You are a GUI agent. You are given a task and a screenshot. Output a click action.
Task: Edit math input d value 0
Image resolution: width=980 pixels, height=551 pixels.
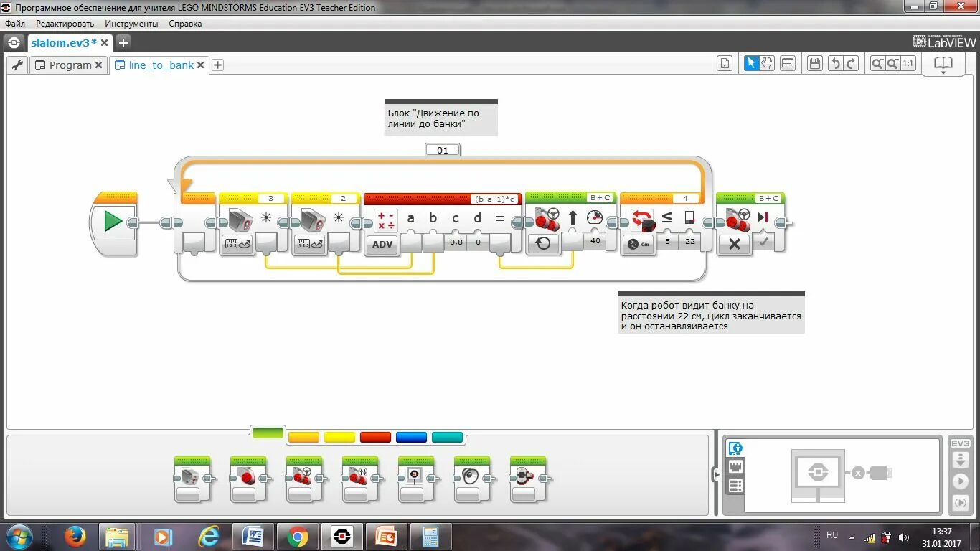point(478,242)
